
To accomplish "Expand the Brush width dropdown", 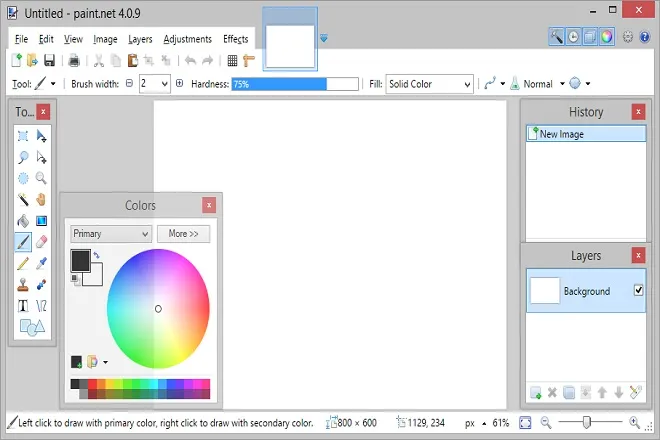I will point(165,84).
